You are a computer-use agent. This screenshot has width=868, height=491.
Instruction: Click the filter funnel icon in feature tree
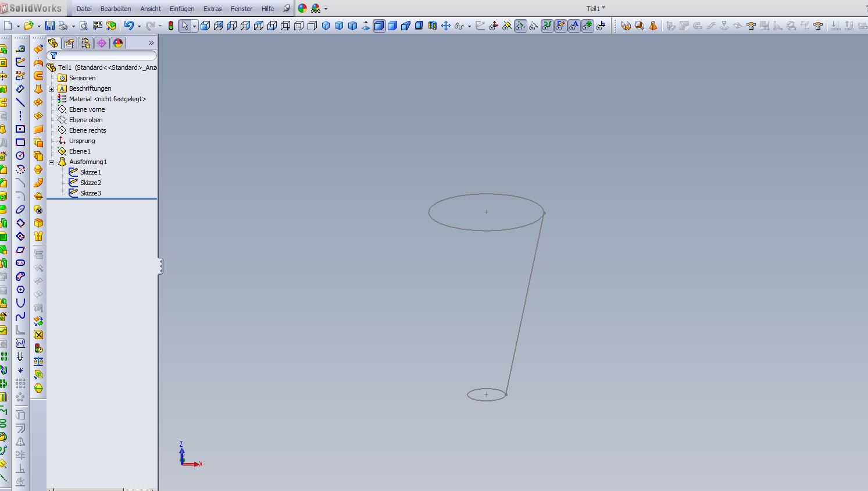[x=53, y=56]
